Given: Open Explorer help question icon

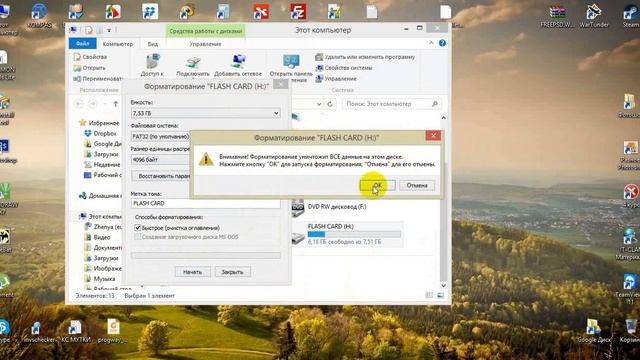Looking at the screenshot, I should coord(442,43).
